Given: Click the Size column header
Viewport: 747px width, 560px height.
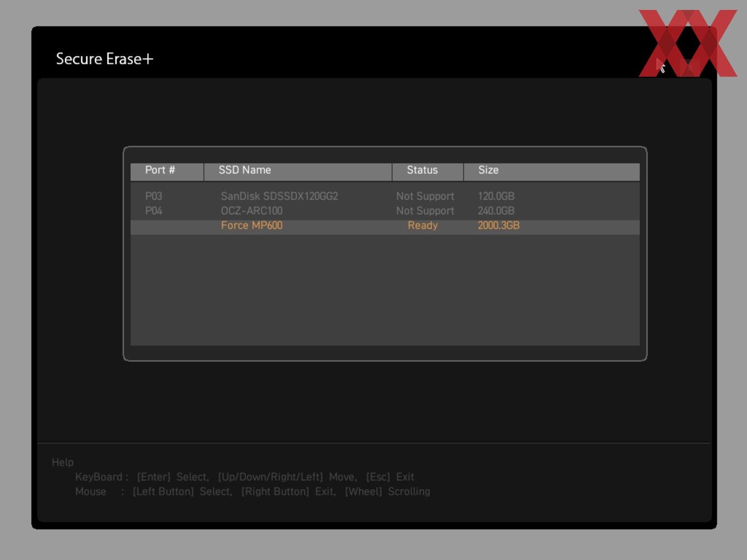Looking at the screenshot, I should pyautogui.click(x=552, y=172).
